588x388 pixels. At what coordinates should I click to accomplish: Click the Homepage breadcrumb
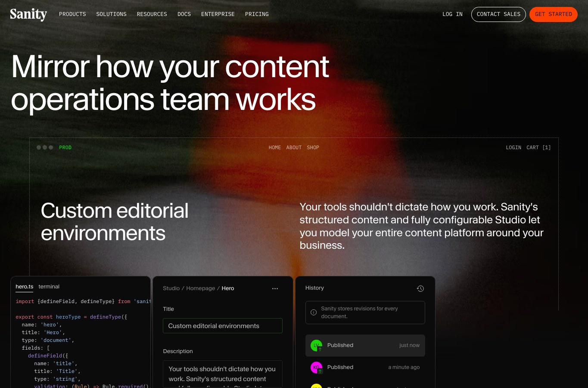pyautogui.click(x=201, y=288)
